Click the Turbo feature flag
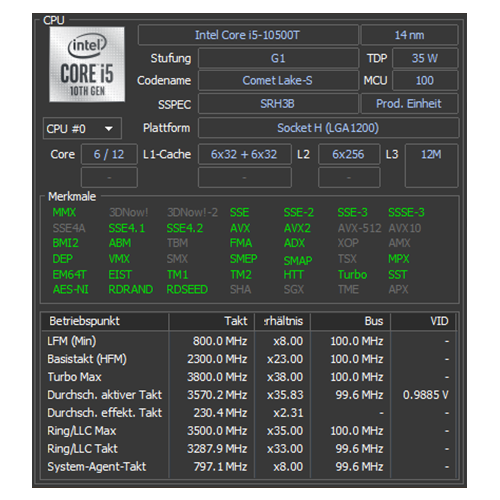500x500 pixels. [352, 275]
